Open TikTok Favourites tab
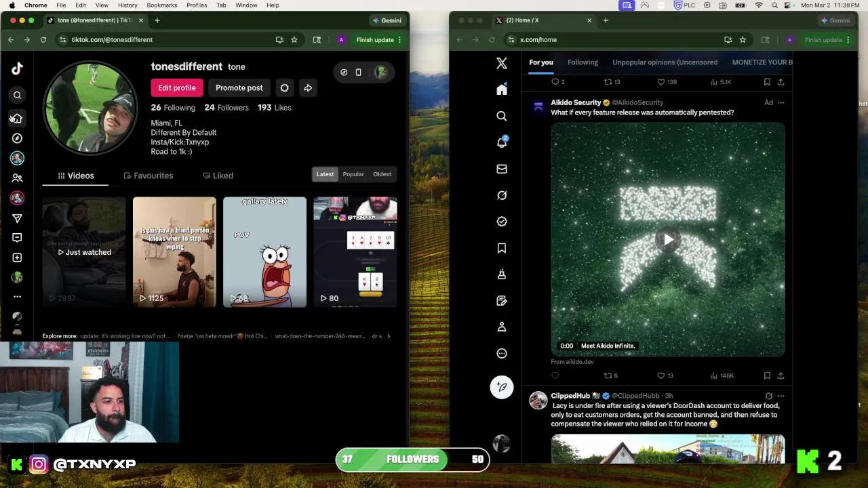 click(149, 176)
